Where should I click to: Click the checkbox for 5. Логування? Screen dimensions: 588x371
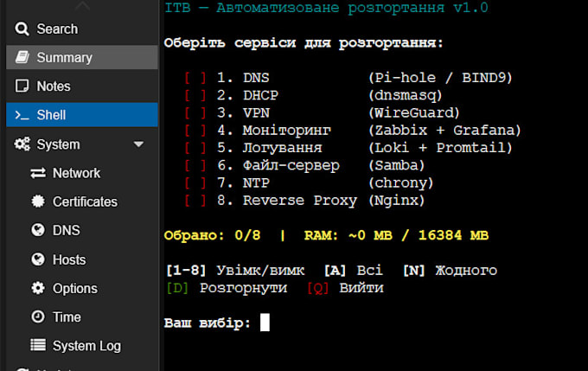point(195,147)
